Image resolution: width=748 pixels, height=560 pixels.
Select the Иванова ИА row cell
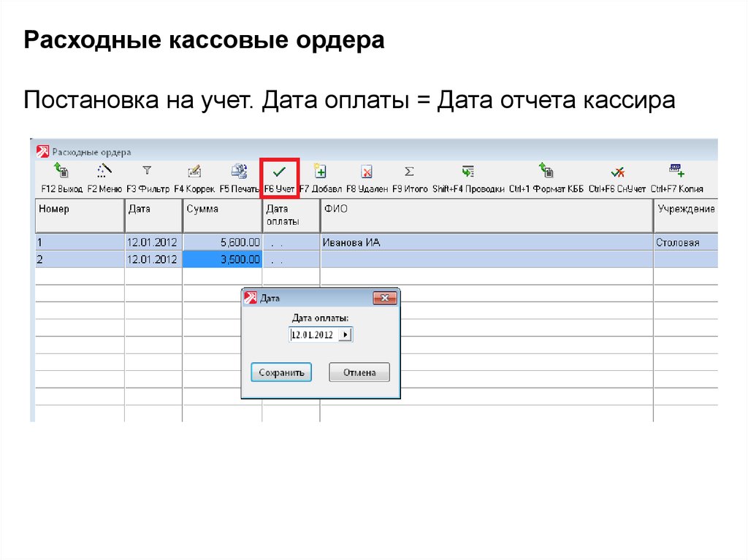486,242
